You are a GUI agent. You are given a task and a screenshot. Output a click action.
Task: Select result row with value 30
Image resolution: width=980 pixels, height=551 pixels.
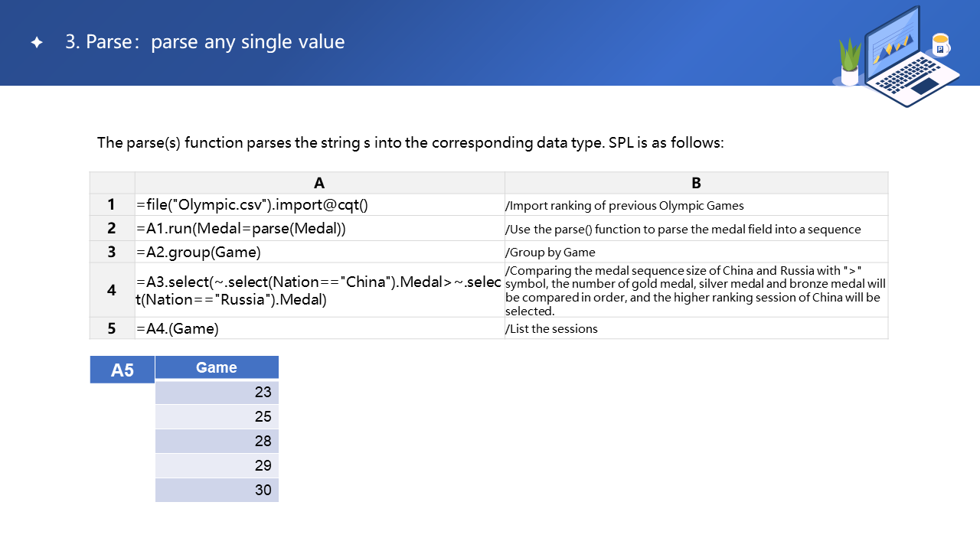[x=217, y=490]
